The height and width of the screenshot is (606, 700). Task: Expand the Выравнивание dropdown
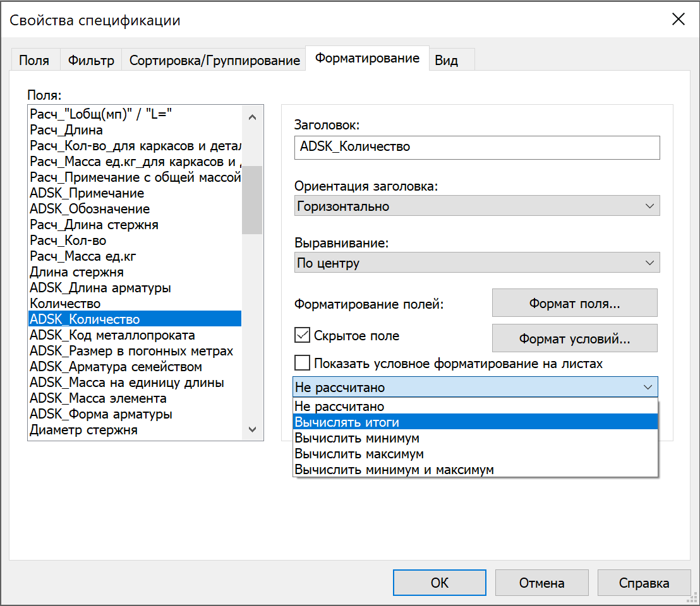477,263
